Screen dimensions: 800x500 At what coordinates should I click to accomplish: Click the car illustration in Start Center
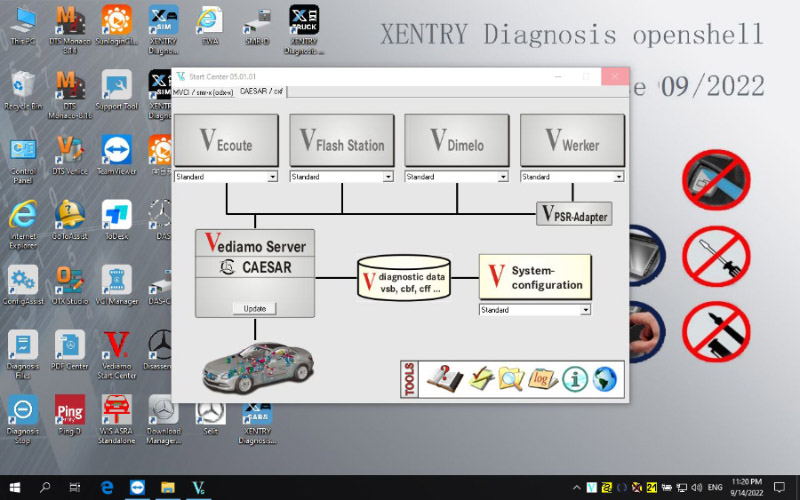coord(258,367)
